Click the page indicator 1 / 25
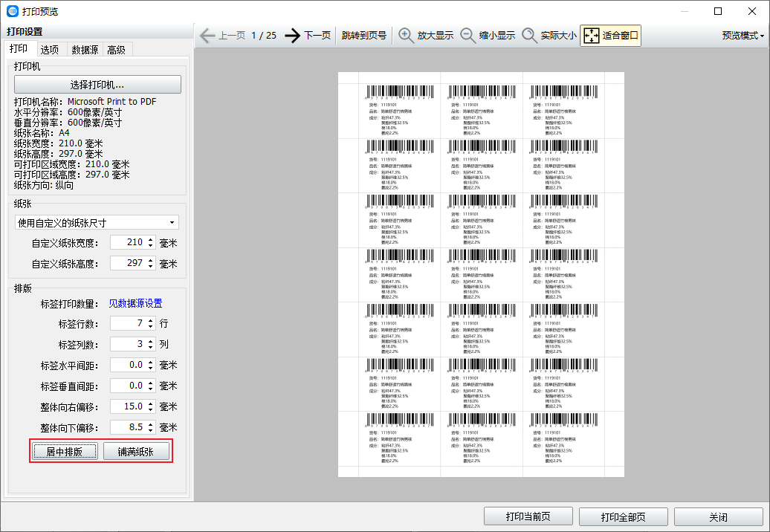The width and height of the screenshot is (770, 532). tap(264, 36)
